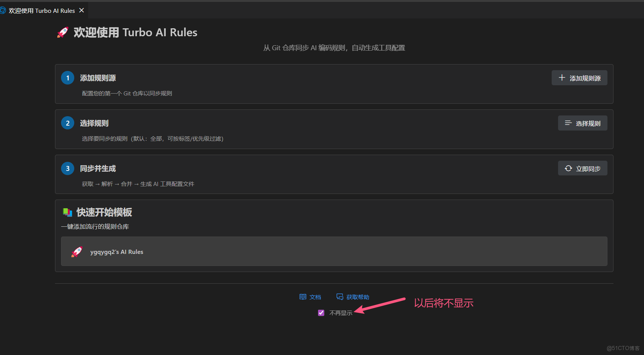Click the 配置您的第一个 Git 仓库以同步规则 description
Screen dimensions: 644x355
coord(127,94)
